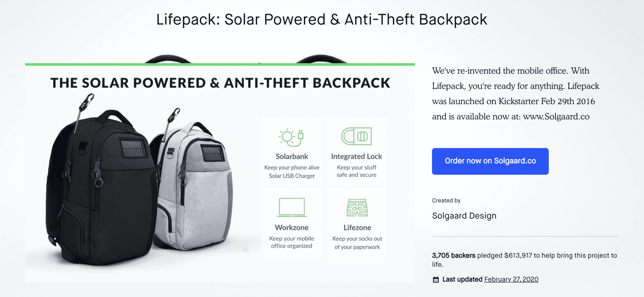Open the February 27, 2020 update link
The height and width of the screenshot is (297, 644).
(x=511, y=279)
